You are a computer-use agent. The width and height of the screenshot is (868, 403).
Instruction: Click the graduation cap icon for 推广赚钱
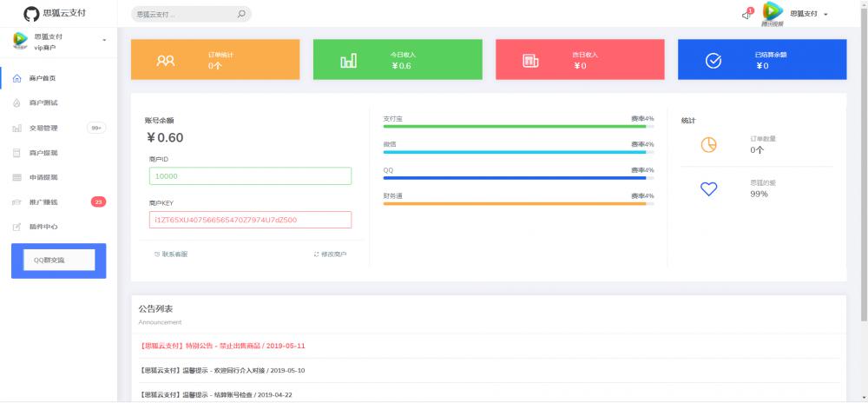click(16, 202)
